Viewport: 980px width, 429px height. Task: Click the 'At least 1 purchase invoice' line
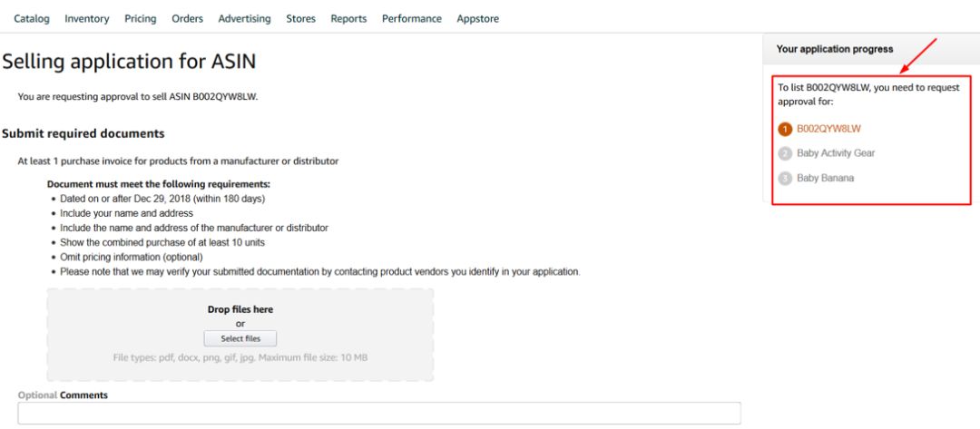click(178, 161)
